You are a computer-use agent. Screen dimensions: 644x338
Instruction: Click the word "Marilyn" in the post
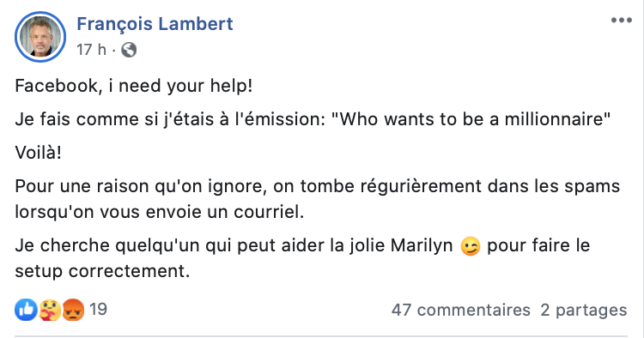click(422, 245)
